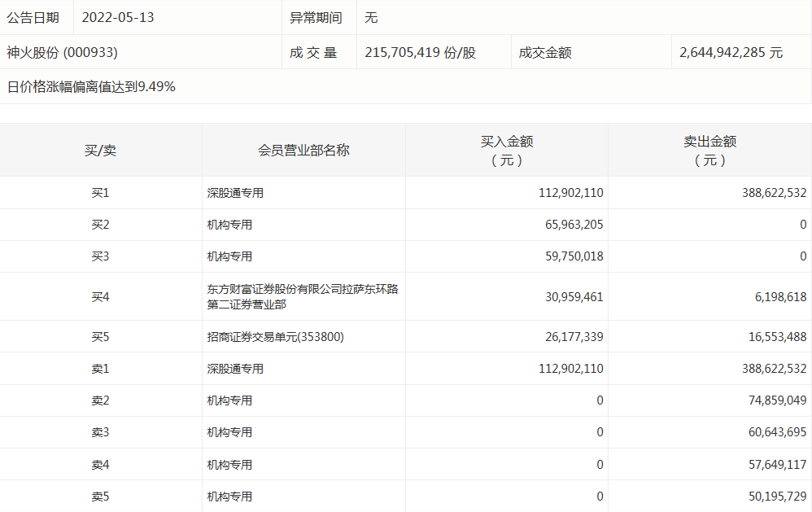The height and width of the screenshot is (512, 812).
Task: Open 东方财富证券 拉萨东环路 branch entry
Action: 302,297
